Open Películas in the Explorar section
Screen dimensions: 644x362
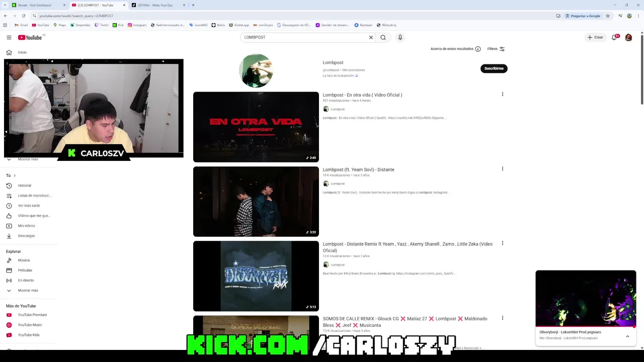[29, 270]
